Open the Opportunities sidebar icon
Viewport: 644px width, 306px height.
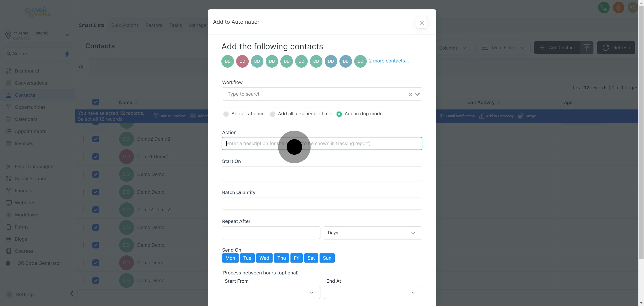[x=8, y=107]
